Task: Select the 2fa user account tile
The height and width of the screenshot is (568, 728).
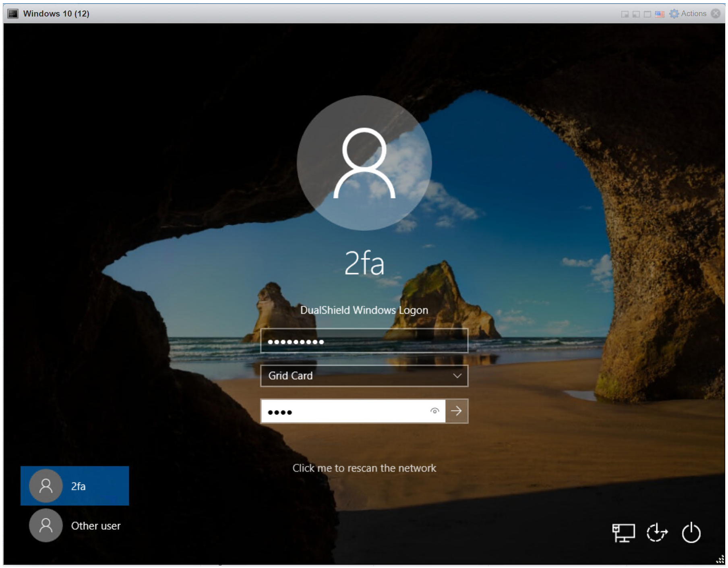Action: pyautogui.click(x=75, y=486)
